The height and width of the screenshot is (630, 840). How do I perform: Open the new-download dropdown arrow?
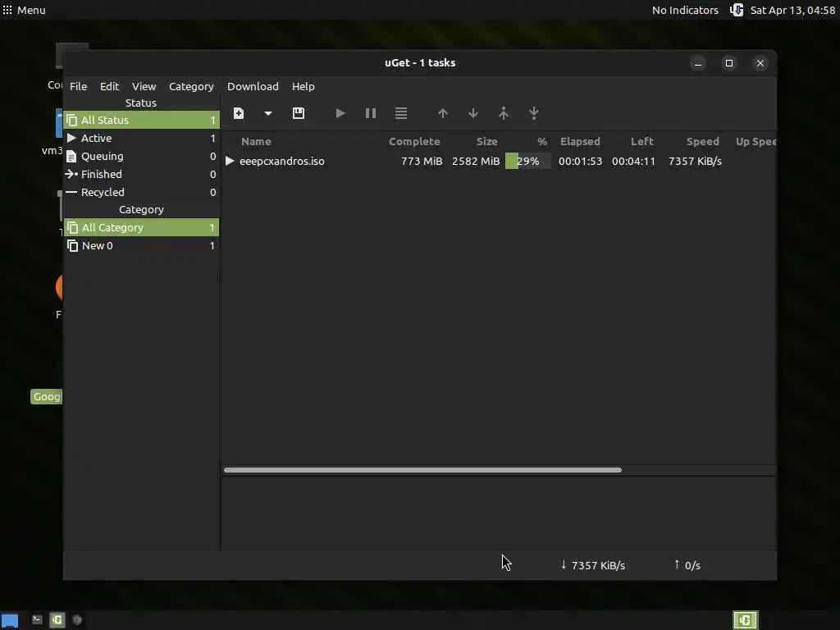pos(268,113)
